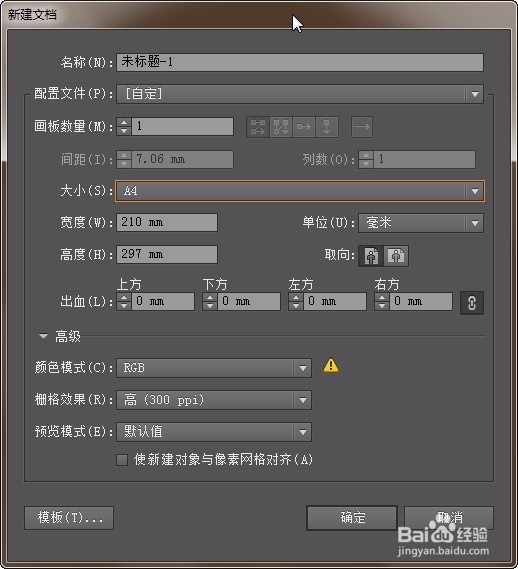Screen dimensions: 518x569
Task: Click the 新建文档 dialog title bar
Action: coord(259,15)
